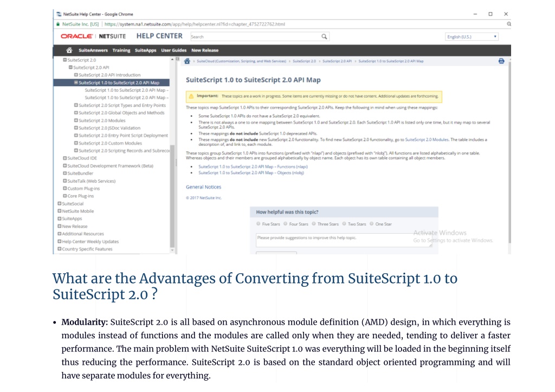Expand SuiteScript 2.0 Script Types and Entry Points

pos(76,105)
